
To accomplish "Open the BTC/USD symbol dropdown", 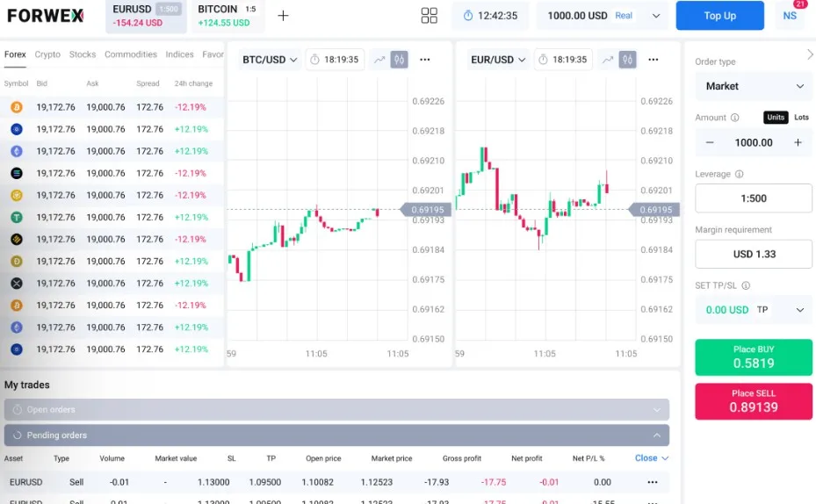I will point(269,60).
